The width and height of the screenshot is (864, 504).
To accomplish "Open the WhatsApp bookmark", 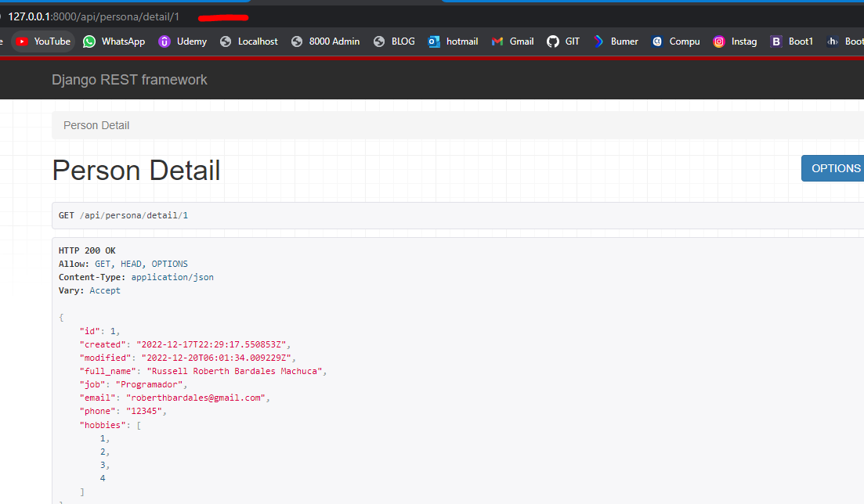I will 114,41.
